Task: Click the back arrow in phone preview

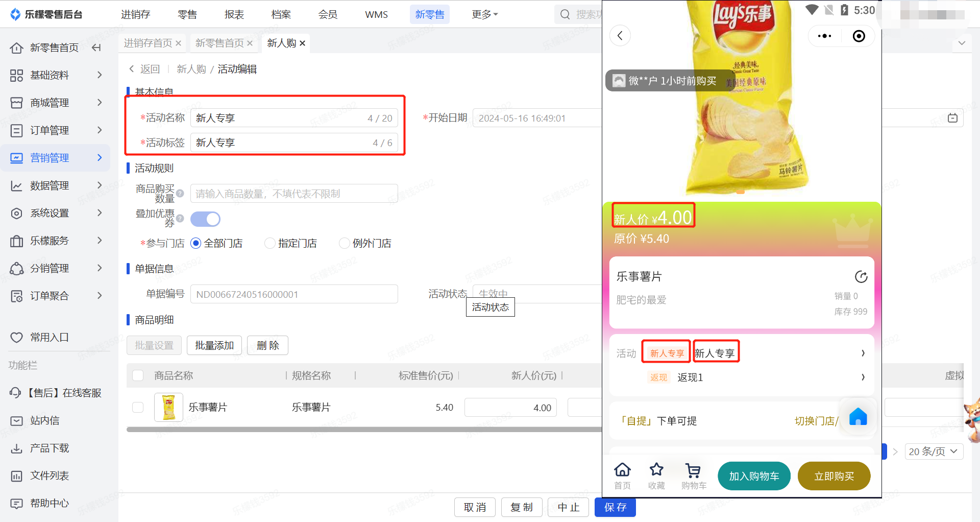Action: [x=620, y=36]
